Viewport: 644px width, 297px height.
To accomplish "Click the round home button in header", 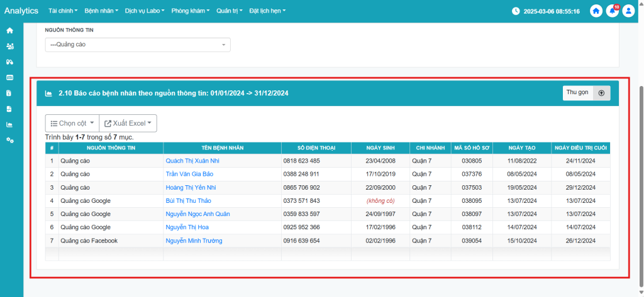I will (x=596, y=11).
